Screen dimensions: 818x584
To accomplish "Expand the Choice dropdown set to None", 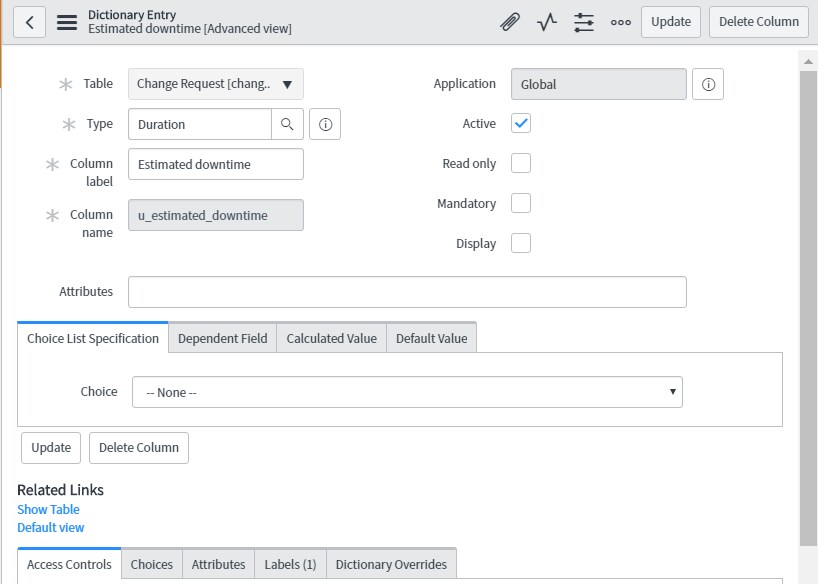I will tap(407, 392).
